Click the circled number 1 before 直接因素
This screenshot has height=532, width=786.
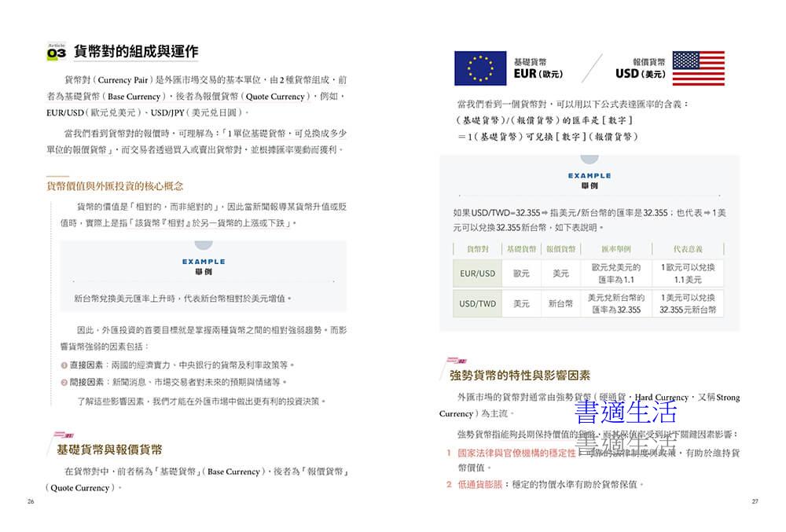pos(64,365)
